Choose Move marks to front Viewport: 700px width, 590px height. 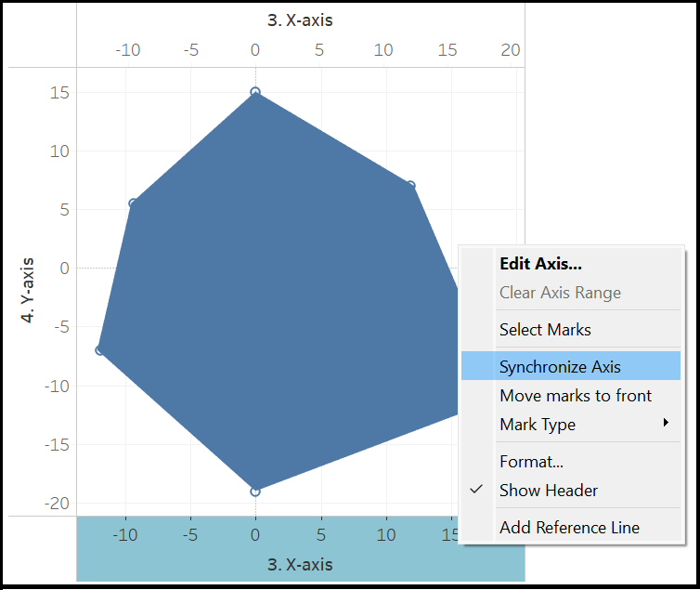(576, 396)
